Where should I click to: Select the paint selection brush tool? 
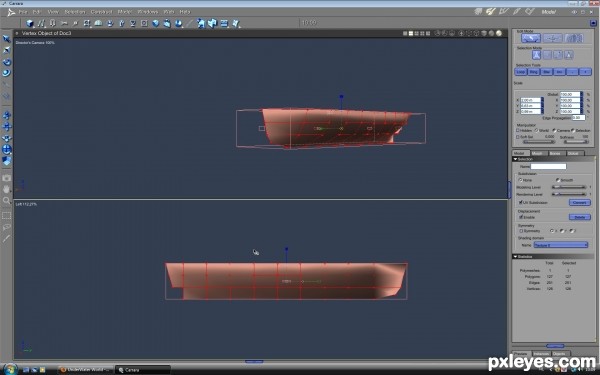pyautogui.click(x=7, y=239)
